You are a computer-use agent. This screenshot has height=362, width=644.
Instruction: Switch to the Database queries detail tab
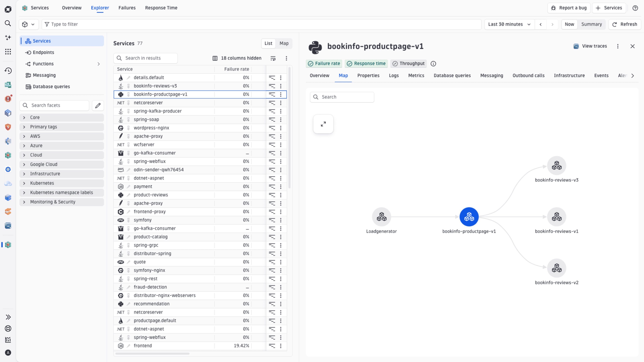pyautogui.click(x=452, y=76)
